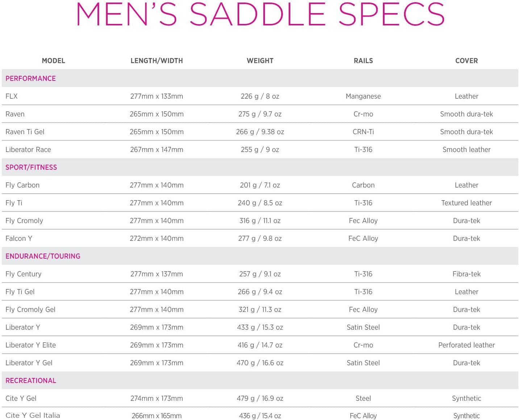Screen dimensions: 519x420
Task: Click the FLX model name
Action: [12, 96]
